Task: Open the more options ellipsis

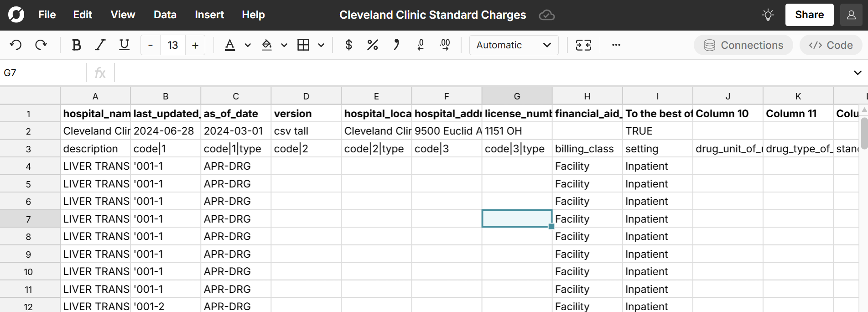Action: click(x=616, y=45)
